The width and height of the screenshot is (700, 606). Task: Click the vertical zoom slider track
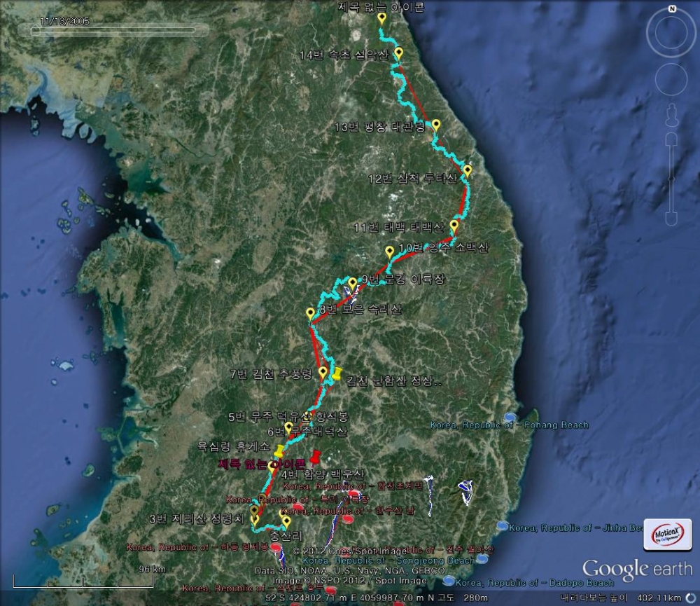coord(671,179)
